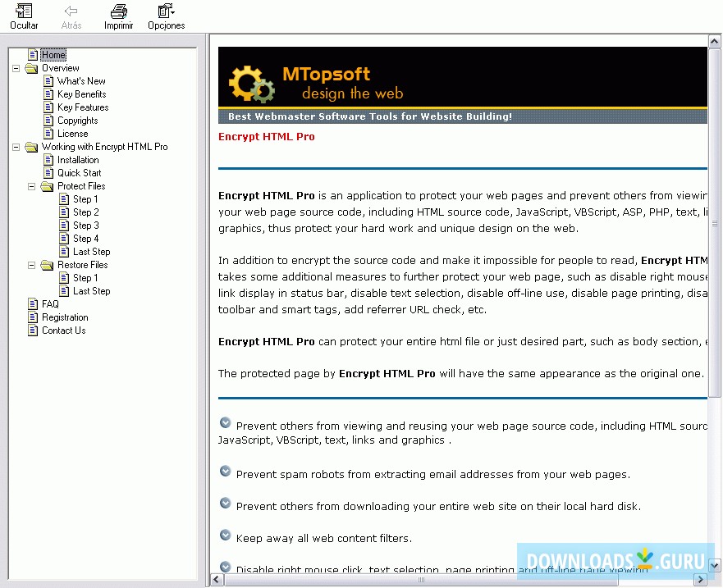Select the Overview tree label
The image size is (723, 588).
(61, 68)
